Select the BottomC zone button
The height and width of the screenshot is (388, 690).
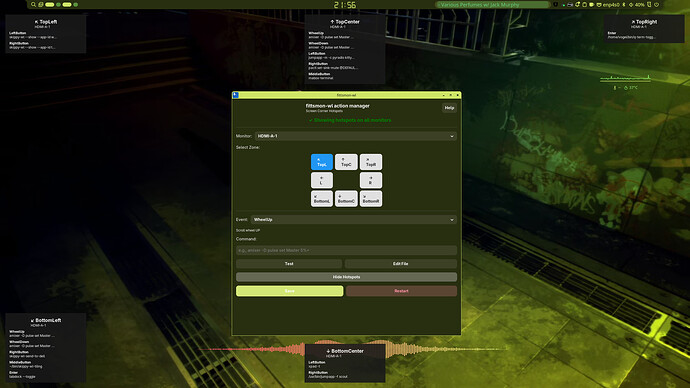coord(346,199)
